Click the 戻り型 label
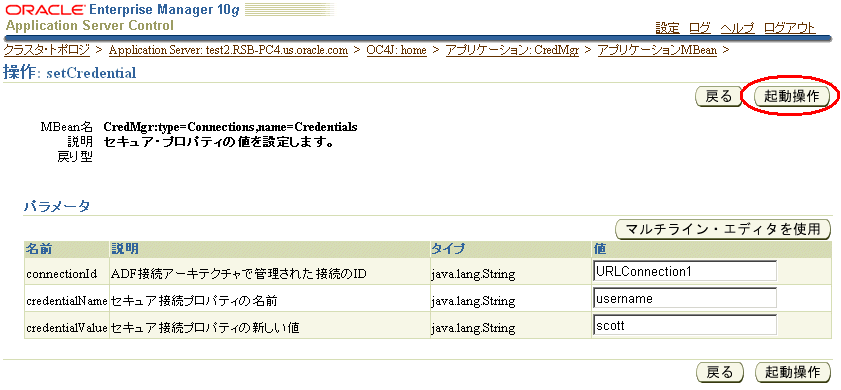This screenshot has width=841, height=390. (75, 158)
